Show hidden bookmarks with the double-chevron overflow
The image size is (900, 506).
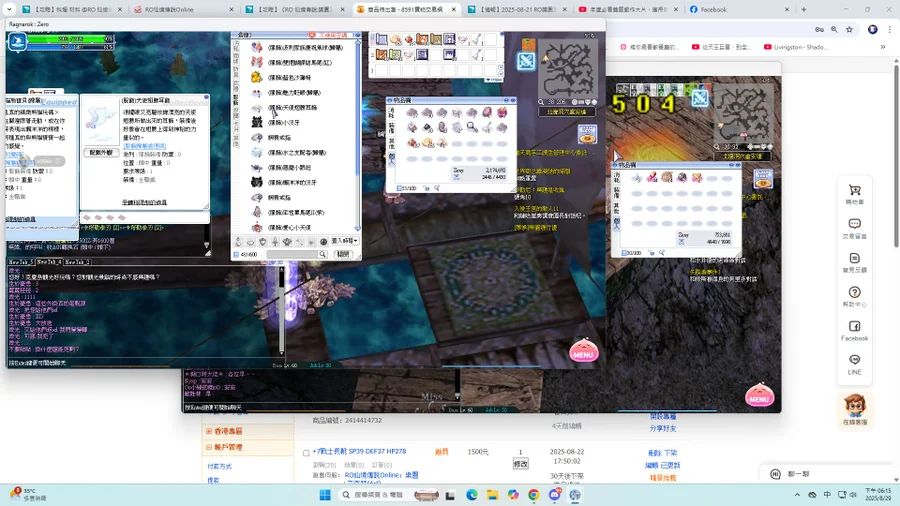point(883,47)
